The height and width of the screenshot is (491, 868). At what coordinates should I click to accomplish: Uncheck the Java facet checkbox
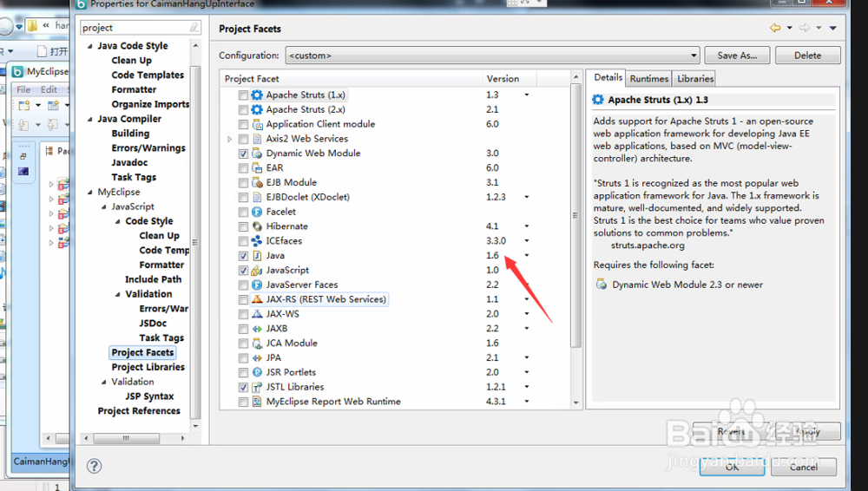243,256
